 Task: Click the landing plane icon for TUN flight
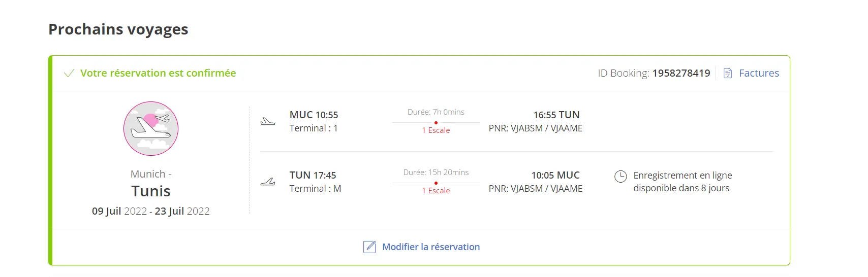coord(268,182)
